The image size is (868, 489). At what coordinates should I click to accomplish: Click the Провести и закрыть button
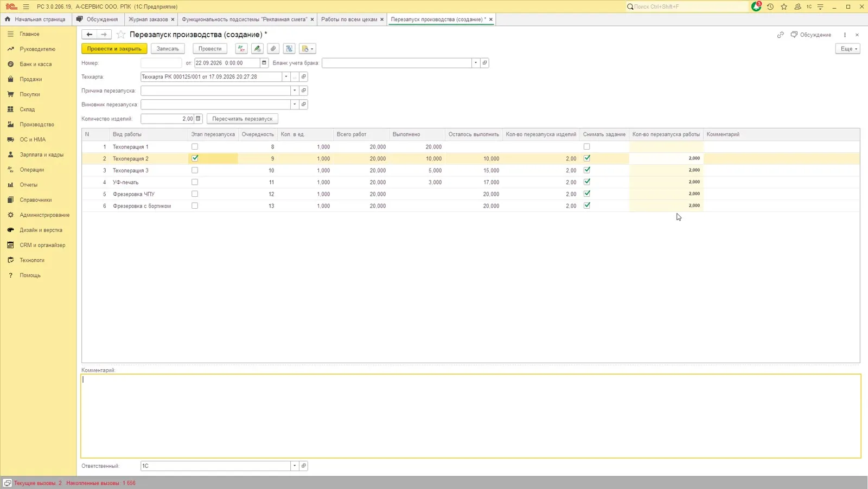[114, 49]
